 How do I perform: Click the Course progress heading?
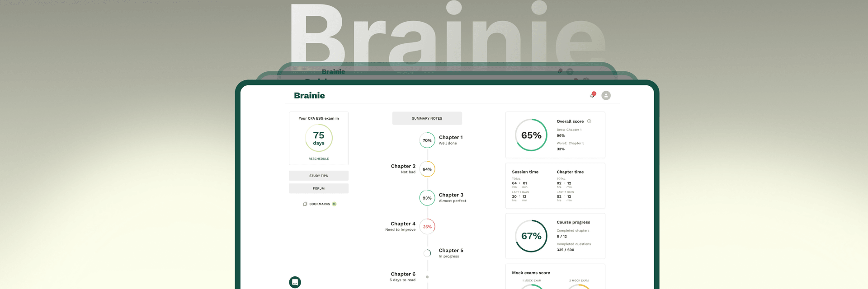(x=573, y=222)
